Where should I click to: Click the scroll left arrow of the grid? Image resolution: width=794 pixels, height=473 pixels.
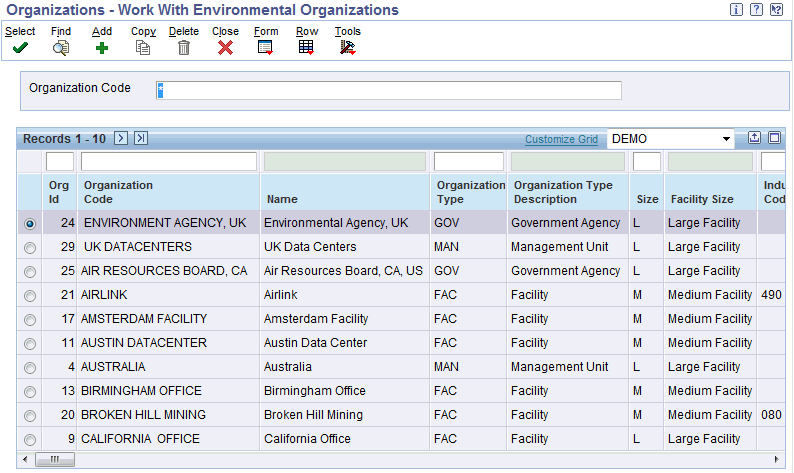click(26, 459)
